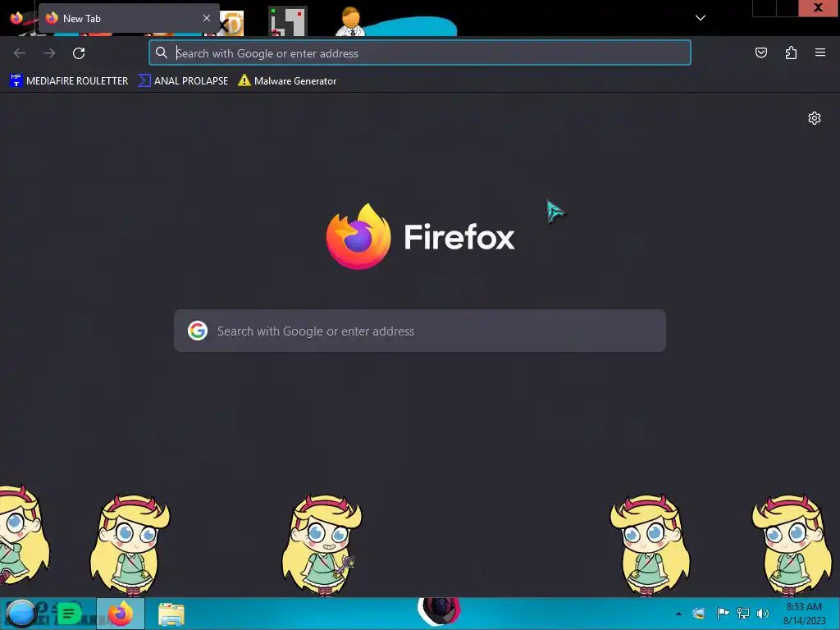Select the New Tab tab
This screenshot has height=630, width=840.
[129, 18]
